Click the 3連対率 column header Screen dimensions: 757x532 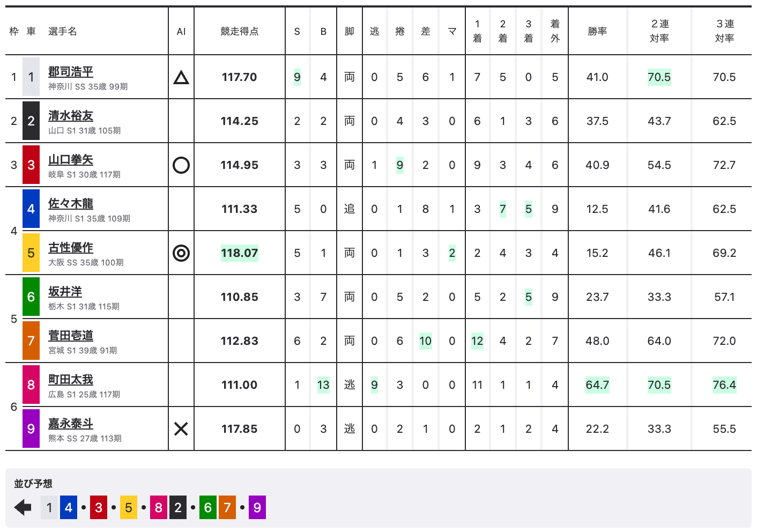(724, 31)
